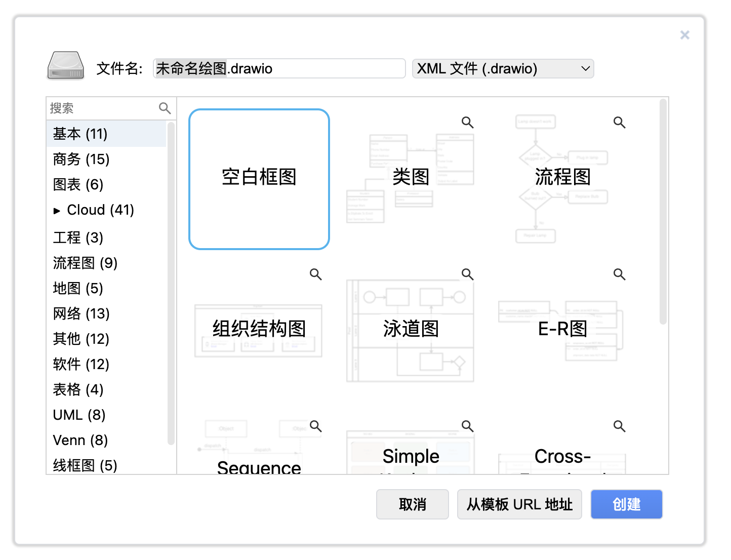The width and height of the screenshot is (731, 560).
Task: Click the 创建 button
Action: [x=626, y=504]
